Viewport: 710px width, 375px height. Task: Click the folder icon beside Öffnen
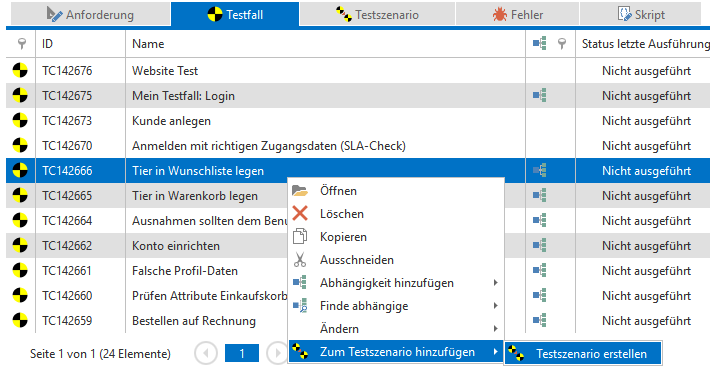(x=300, y=191)
